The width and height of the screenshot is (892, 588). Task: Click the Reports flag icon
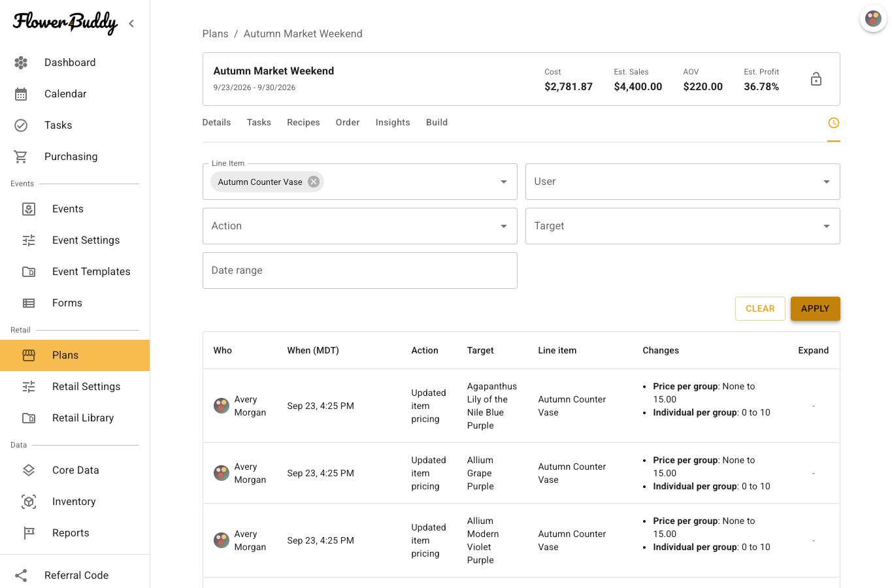click(29, 533)
